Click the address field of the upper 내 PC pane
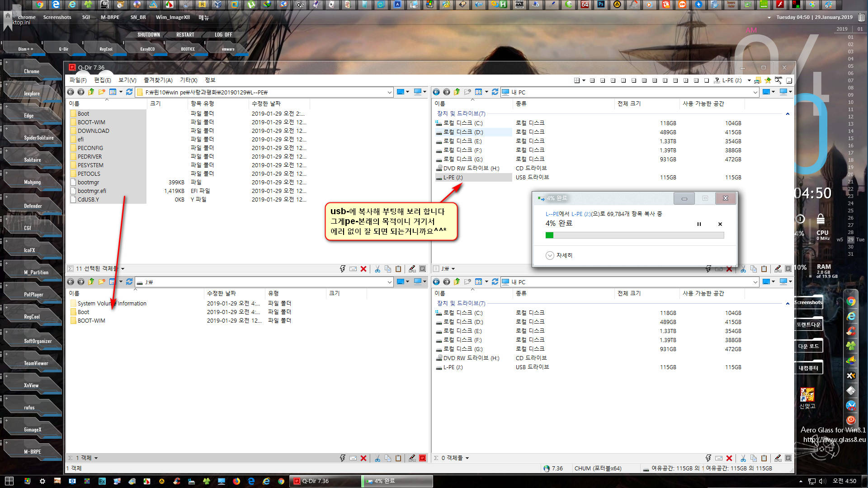The height and width of the screenshot is (488, 868). point(629,92)
